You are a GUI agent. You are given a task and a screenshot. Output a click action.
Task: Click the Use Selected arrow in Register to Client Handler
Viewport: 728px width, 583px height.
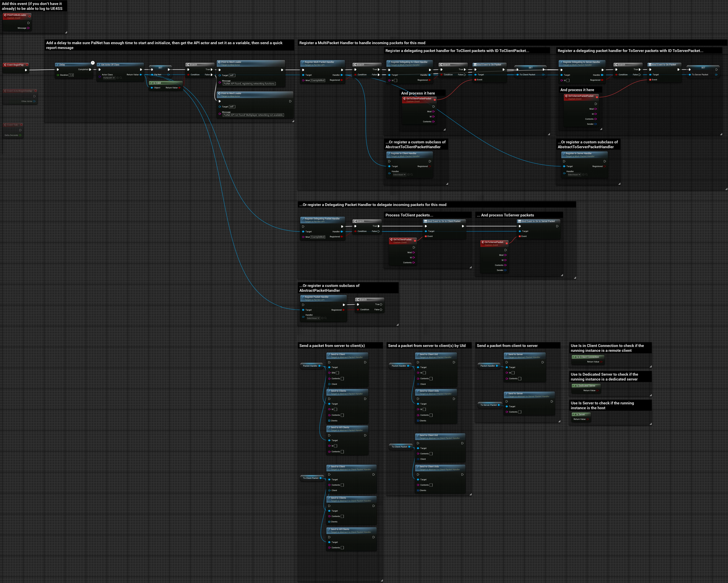click(x=408, y=175)
